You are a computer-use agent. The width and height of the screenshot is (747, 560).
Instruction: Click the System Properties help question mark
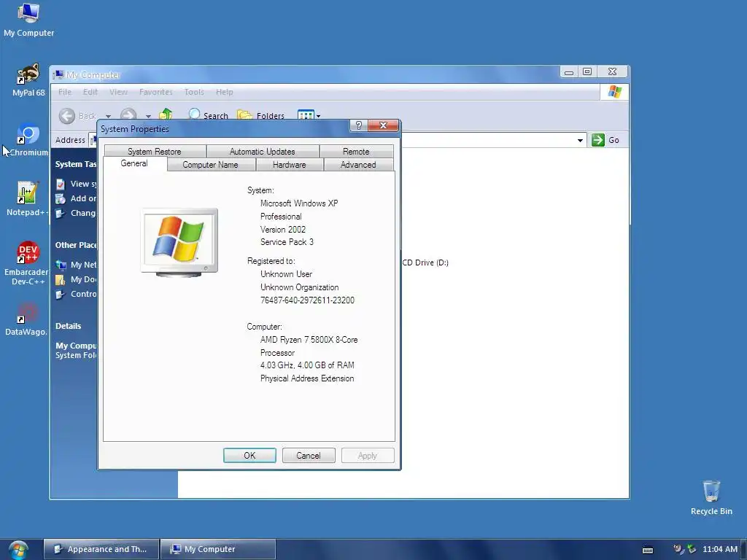[x=359, y=125]
